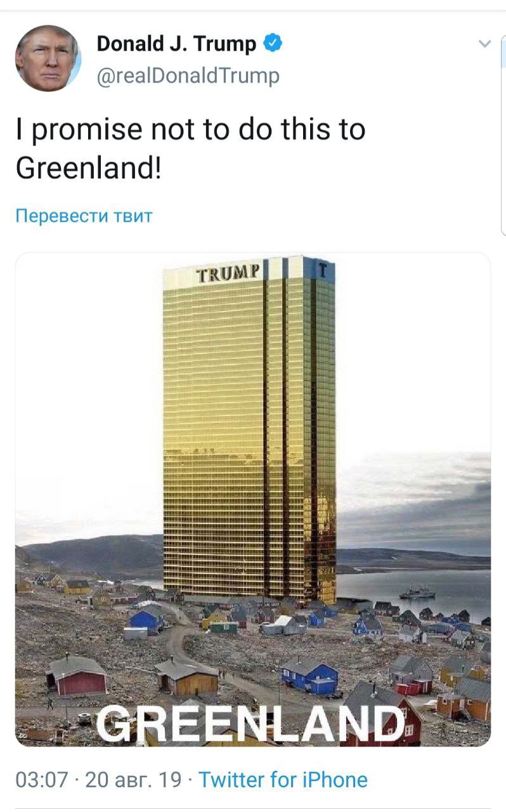
Task: Click the TRUMP sign atop the tower
Action: click(x=227, y=274)
